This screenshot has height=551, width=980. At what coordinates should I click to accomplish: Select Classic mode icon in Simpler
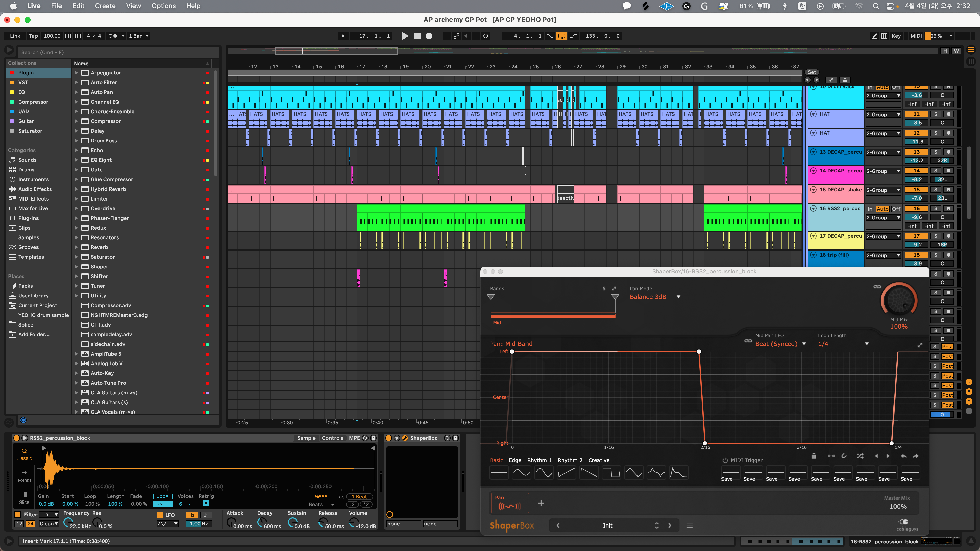(24, 454)
